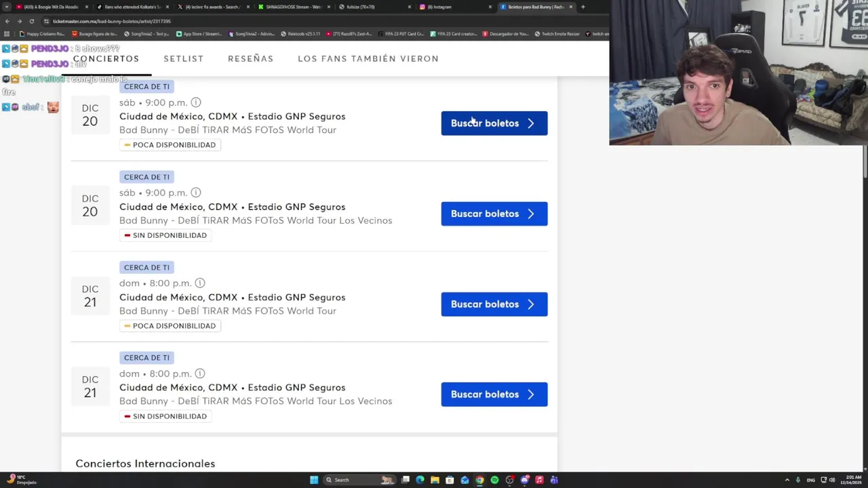This screenshot has width=868, height=488.
Task: Search tickets for Dic 20 Los Vecinos show
Action: [x=494, y=213]
